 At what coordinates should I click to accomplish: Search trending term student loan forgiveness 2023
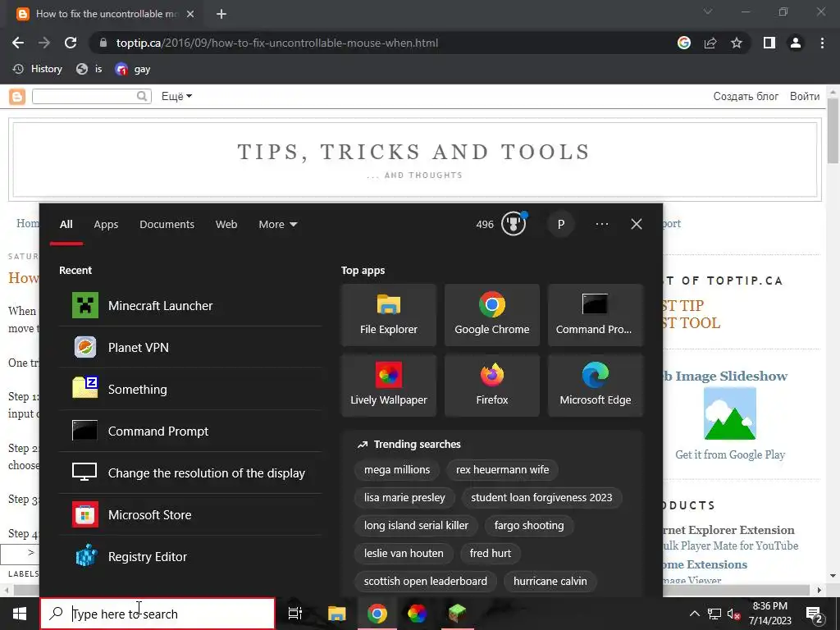pyautogui.click(x=541, y=498)
